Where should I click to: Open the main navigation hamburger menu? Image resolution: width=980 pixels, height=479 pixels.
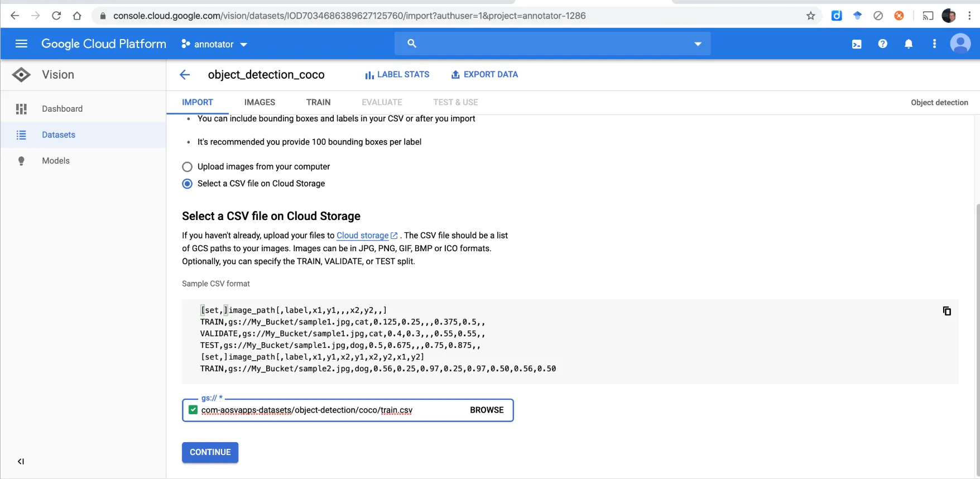coord(21,44)
